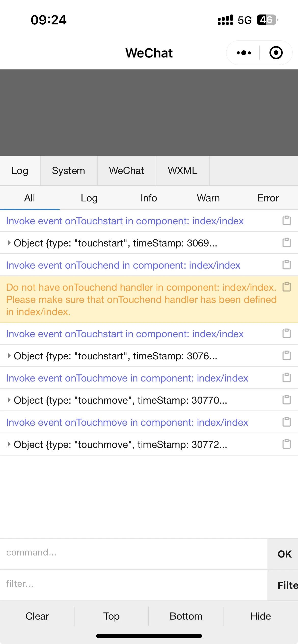Open the mini program three-dot menu

click(243, 53)
